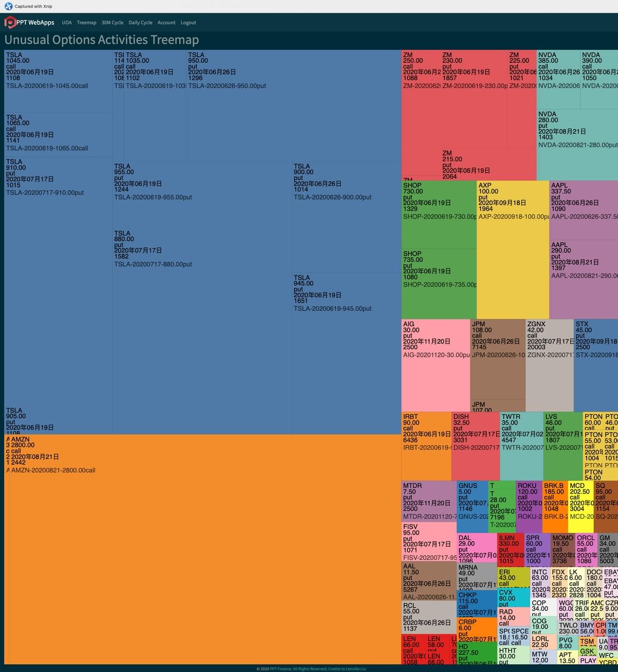Select the ORCL 55.00 call tile
The image size is (618, 672).
click(587, 550)
